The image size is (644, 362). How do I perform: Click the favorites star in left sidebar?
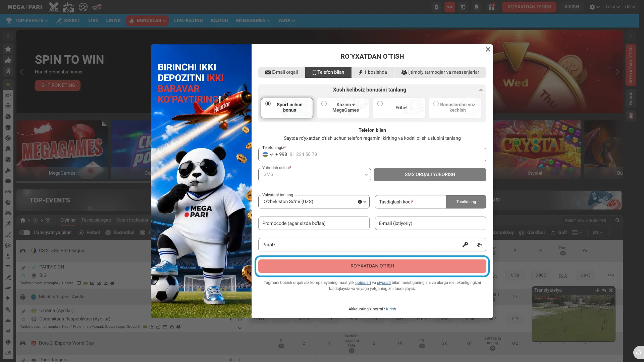8,49
